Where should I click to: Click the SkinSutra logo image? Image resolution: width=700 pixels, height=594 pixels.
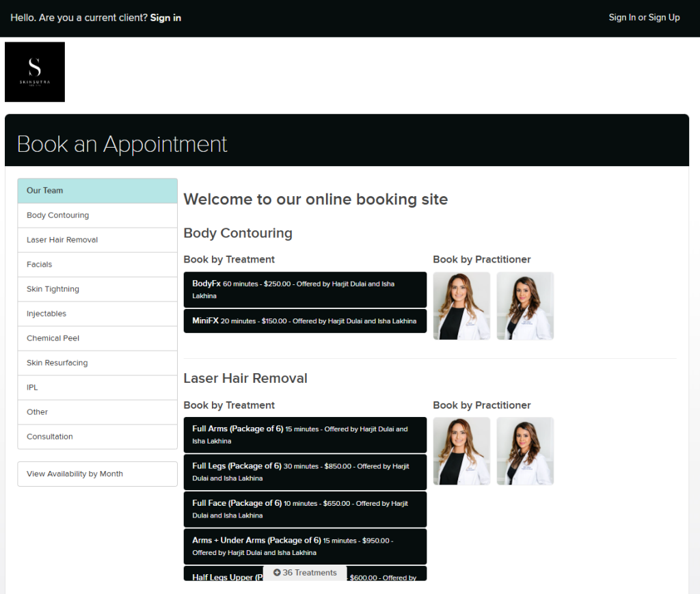(35, 72)
